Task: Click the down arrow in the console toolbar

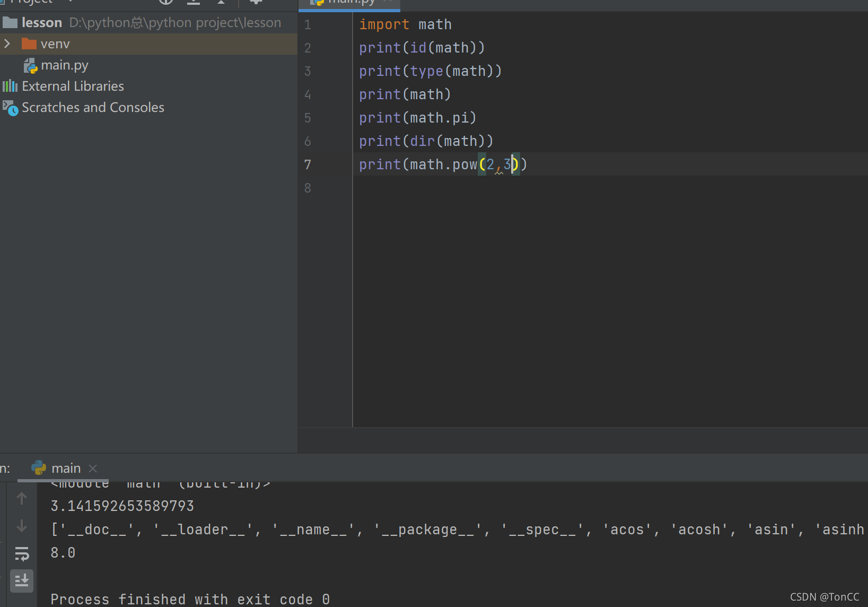Action: (22, 526)
